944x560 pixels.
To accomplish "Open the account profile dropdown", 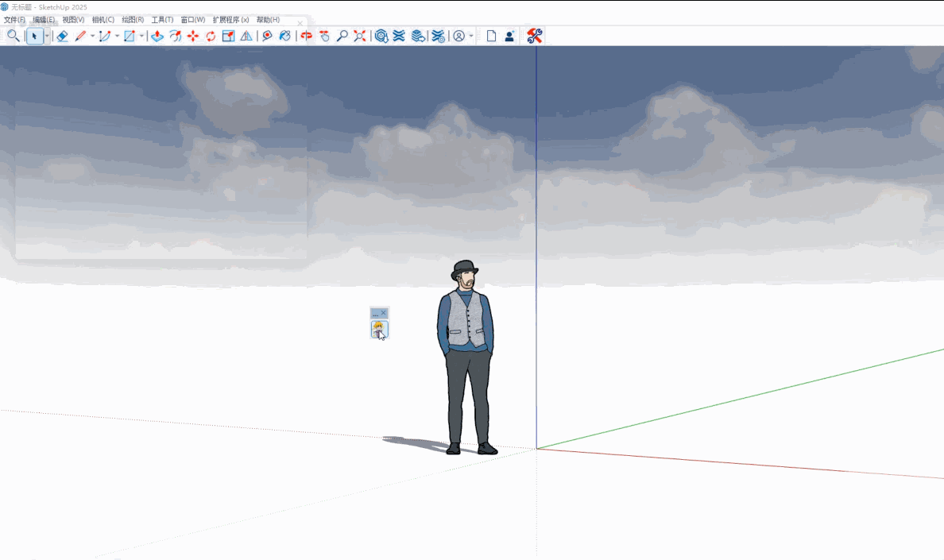I will (x=471, y=36).
